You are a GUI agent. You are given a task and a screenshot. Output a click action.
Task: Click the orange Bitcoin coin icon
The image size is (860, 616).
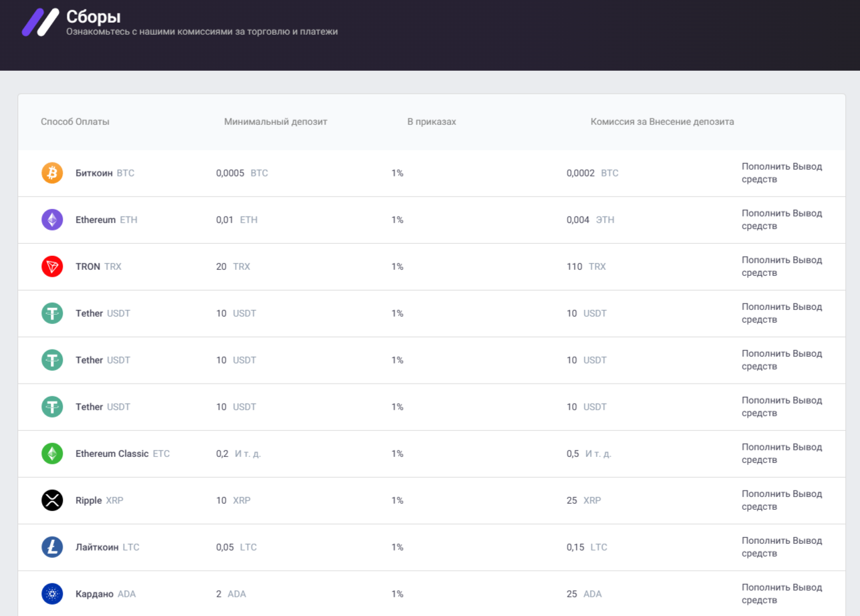click(x=52, y=173)
